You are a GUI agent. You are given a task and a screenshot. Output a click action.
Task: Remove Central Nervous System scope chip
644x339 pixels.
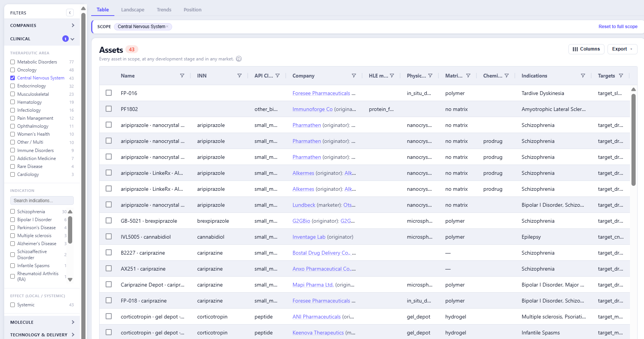click(167, 27)
